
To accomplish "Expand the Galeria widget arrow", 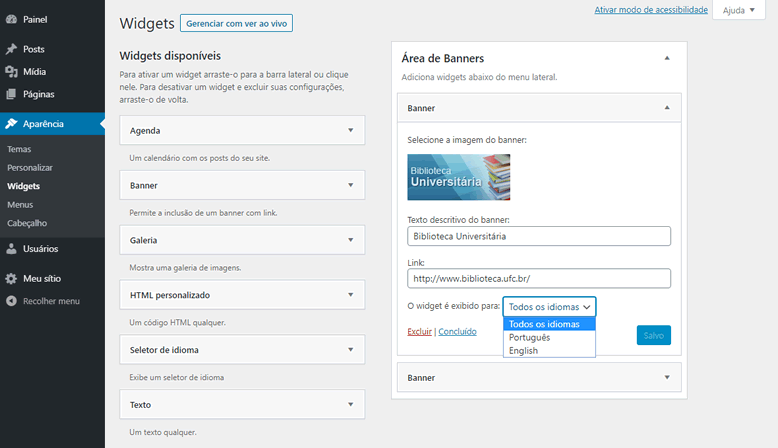I will [x=350, y=240].
